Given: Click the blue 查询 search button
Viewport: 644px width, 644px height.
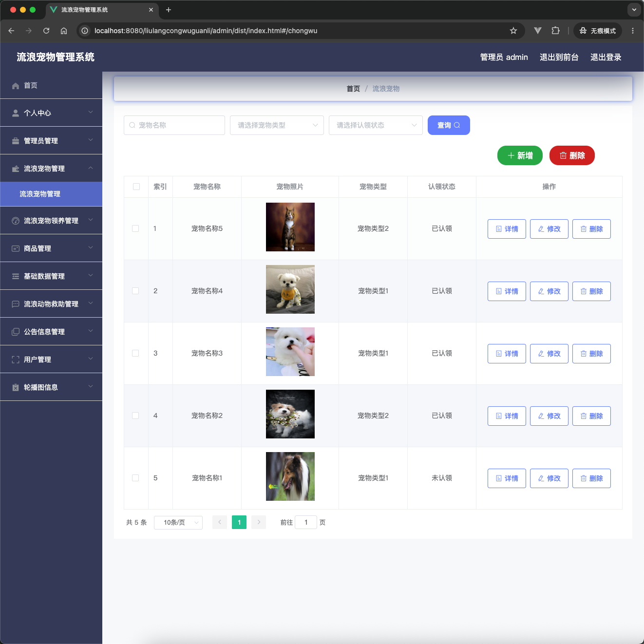Looking at the screenshot, I should tap(449, 125).
